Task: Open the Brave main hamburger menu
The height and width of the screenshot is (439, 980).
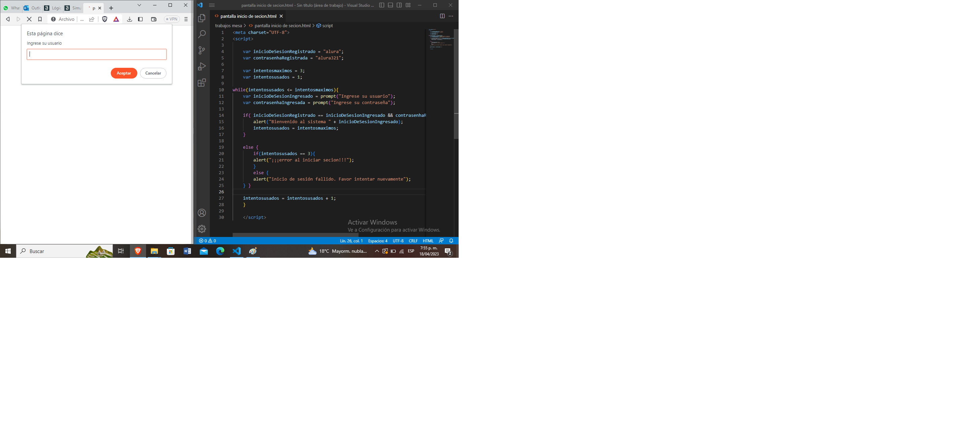Action: click(x=186, y=19)
